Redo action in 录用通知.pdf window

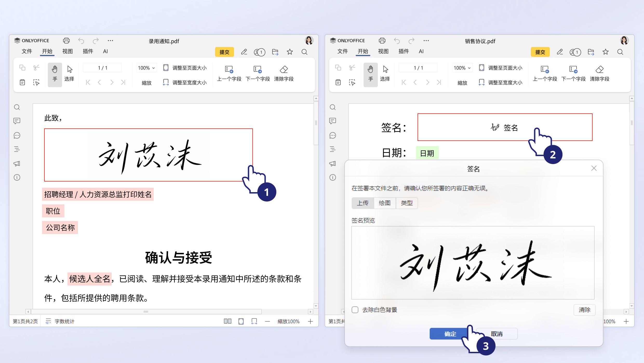96,41
